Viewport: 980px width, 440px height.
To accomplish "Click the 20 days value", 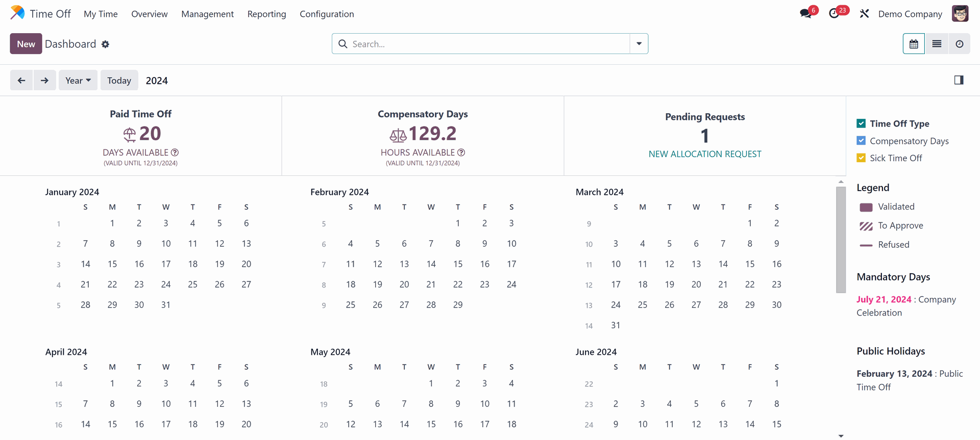I will (x=150, y=134).
